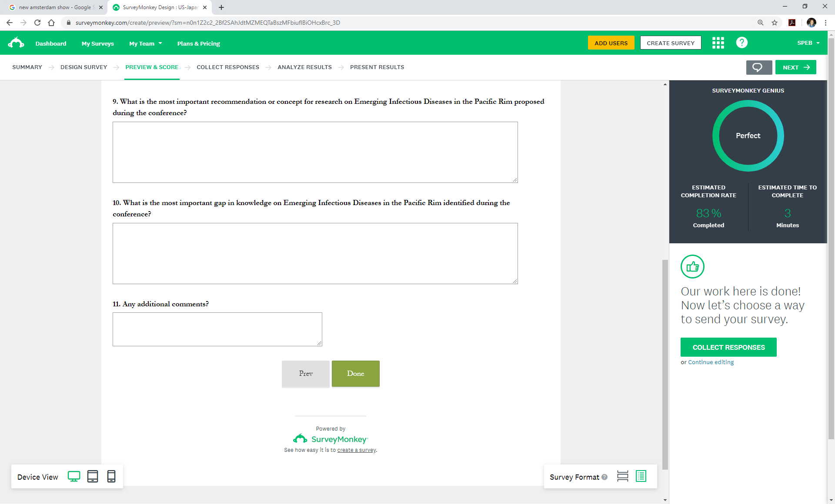Select phone device view icon
835x504 pixels.
111,477
